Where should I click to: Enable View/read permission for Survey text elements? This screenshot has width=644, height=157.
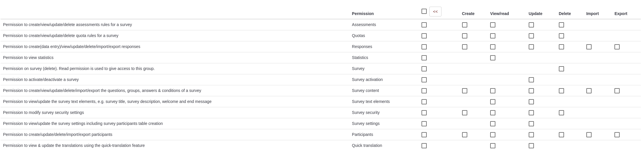point(492,102)
